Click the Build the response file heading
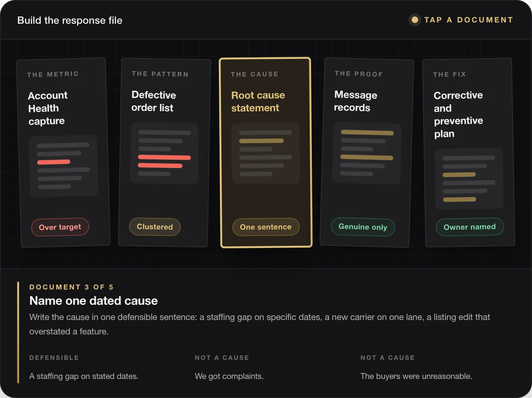Viewport: 532px width, 398px height. pyautogui.click(x=70, y=20)
